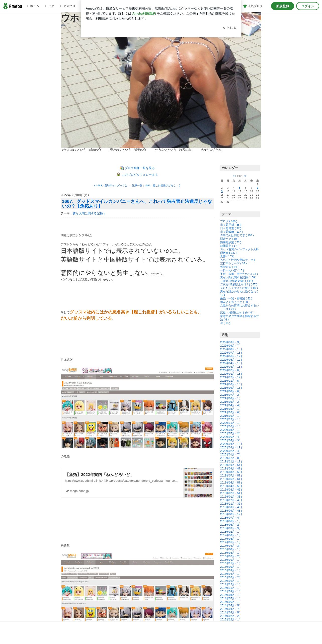Click the link card thumbnail image
Image resolution: width=322 pixels, height=644 pixels.
(198, 483)
